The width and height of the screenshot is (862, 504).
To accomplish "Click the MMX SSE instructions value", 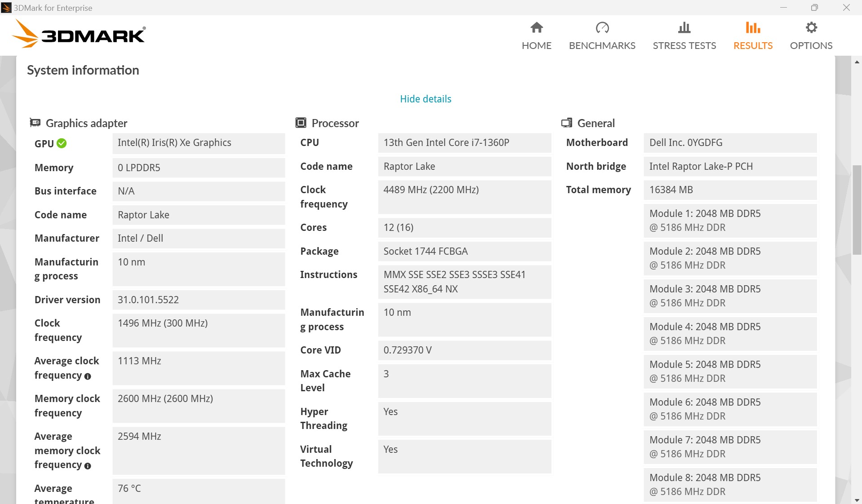I will pos(464,282).
